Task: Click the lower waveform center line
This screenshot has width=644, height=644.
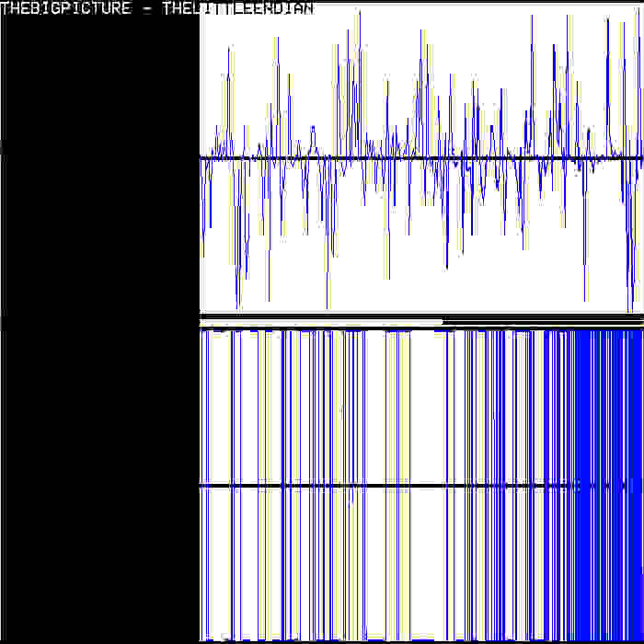Action: [421, 486]
